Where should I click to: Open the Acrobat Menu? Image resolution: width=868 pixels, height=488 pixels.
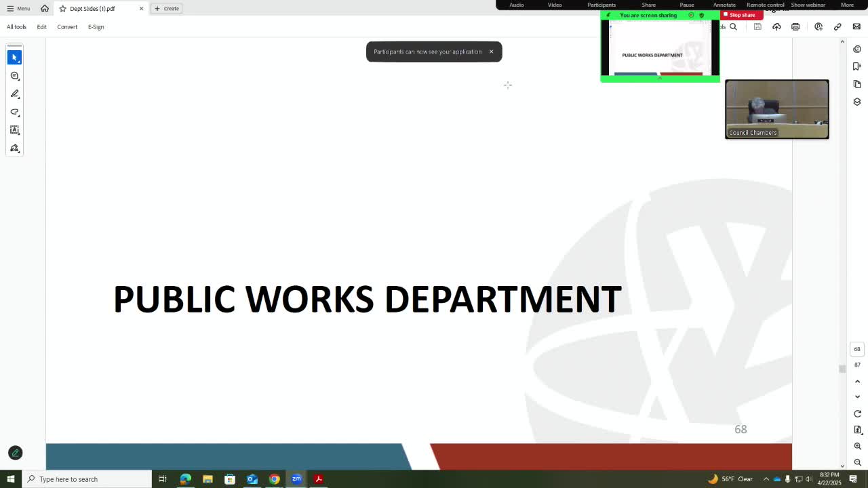tap(18, 8)
